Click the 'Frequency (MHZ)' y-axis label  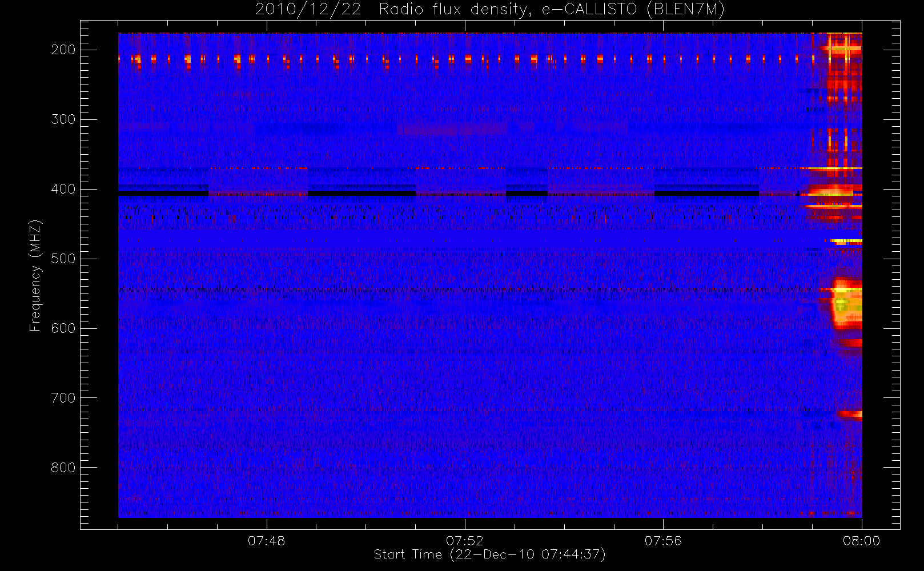(35, 275)
